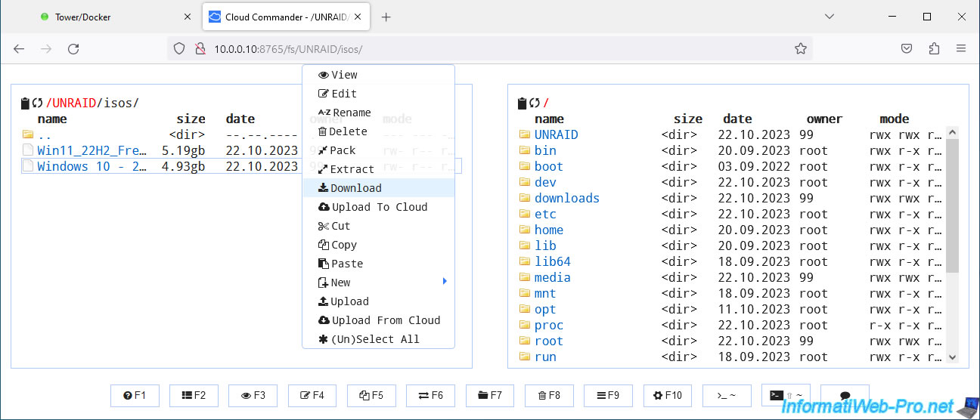This screenshot has height=420, width=980.
Task: Open F10 settings gear button
Action: [668, 395]
